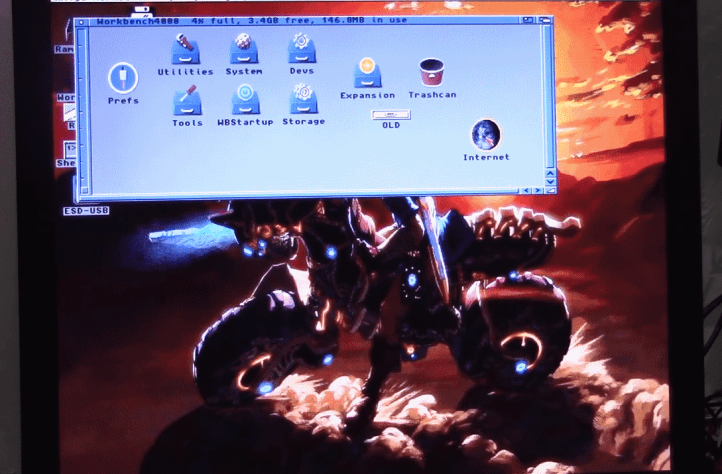Screen dimensions: 722x474
Task: Open the Expansion drawer
Action: [x=367, y=73]
